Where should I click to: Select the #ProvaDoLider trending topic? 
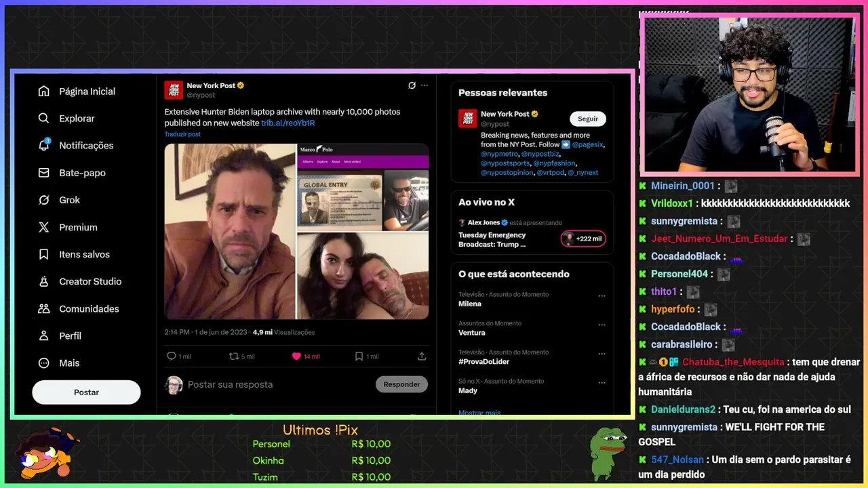(x=484, y=361)
